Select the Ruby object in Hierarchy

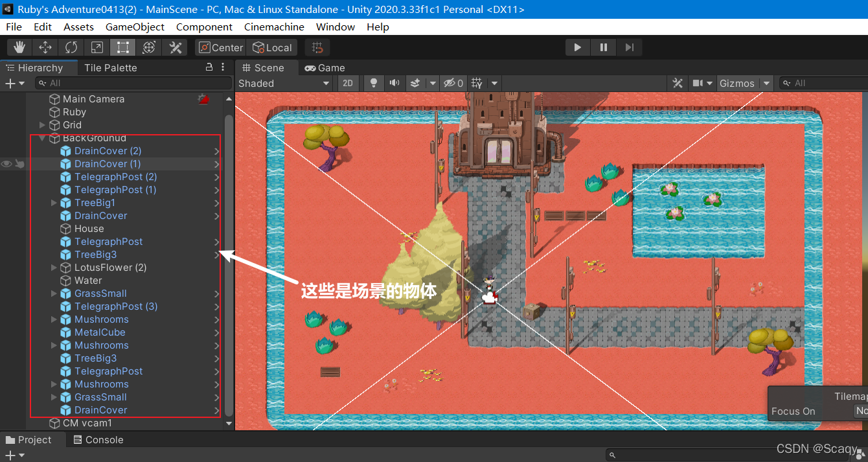[x=74, y=112]
